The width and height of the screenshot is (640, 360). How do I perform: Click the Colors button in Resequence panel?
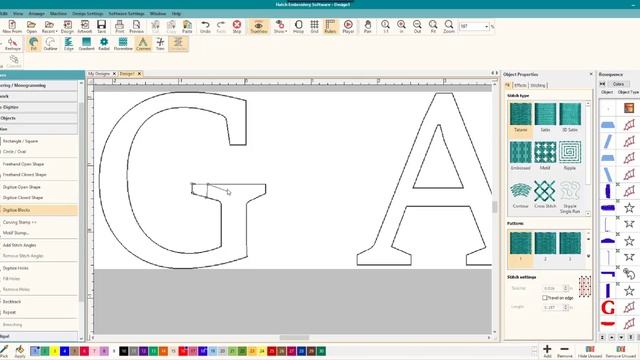click(618, 84)
